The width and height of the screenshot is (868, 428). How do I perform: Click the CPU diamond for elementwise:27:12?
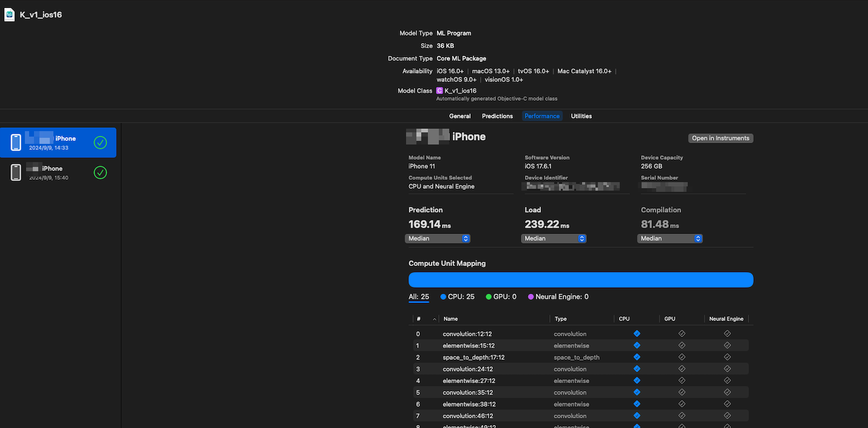coord(637,381)
